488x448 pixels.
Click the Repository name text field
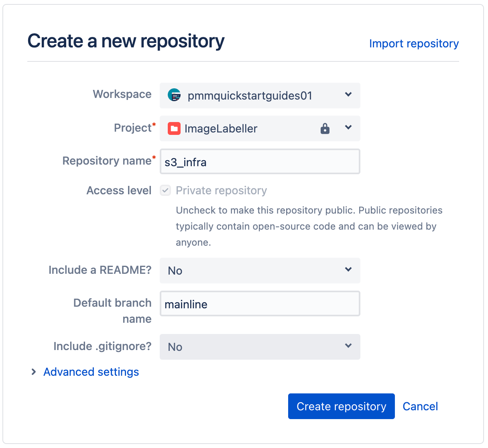[260, 162]
